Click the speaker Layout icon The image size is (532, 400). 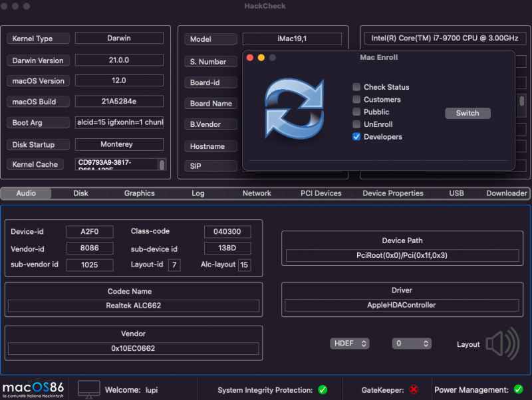click(502, 344)
